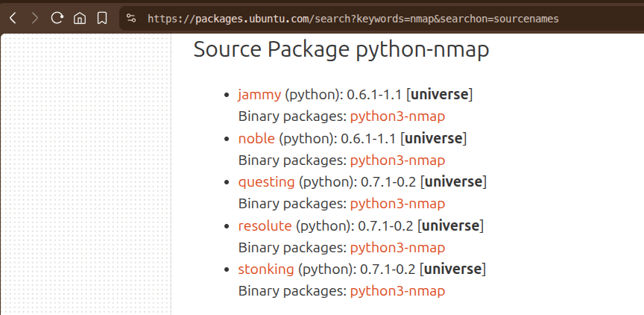Open the browser home page
644x315 pixels.
point(80,18)
